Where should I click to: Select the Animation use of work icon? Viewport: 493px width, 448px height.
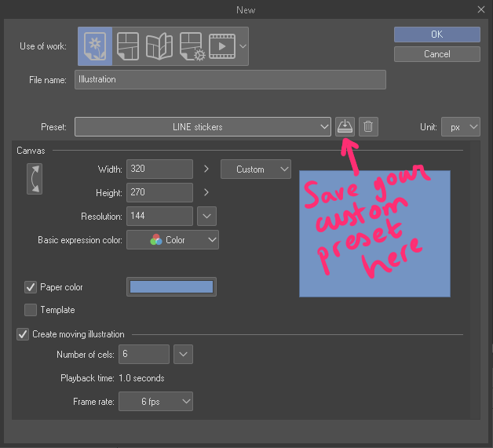222,46
